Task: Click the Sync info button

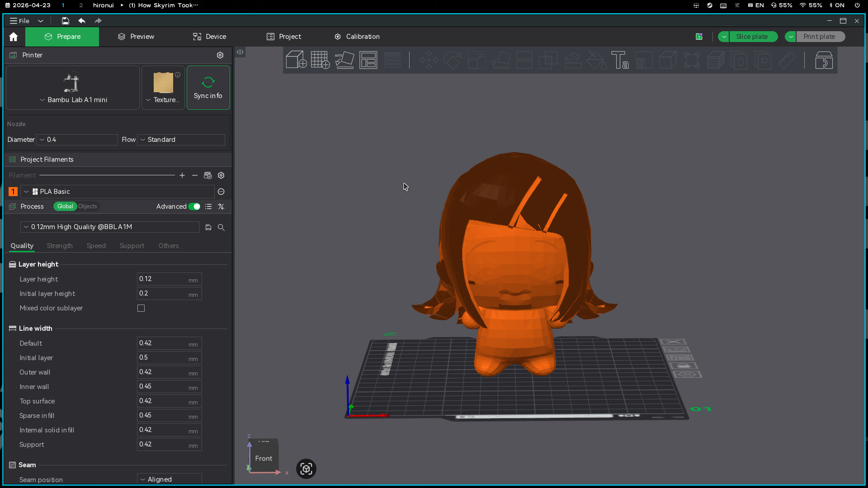Action: [208, 88]
